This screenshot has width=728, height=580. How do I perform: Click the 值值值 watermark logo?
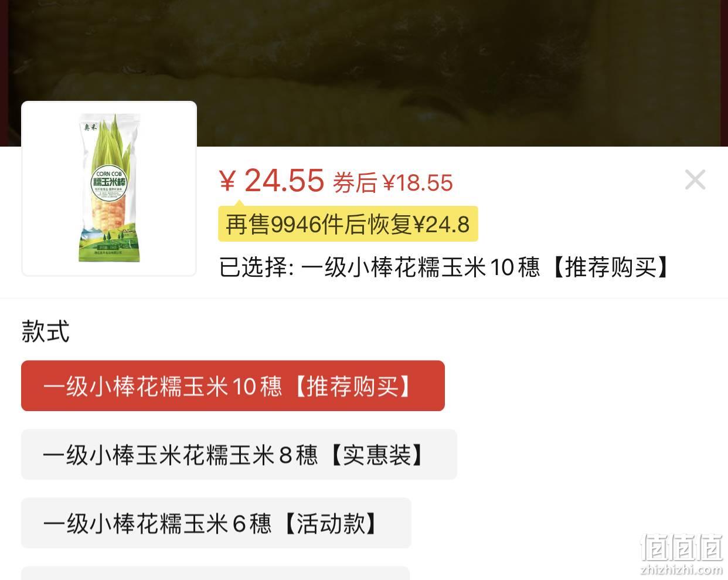(682, 547)
